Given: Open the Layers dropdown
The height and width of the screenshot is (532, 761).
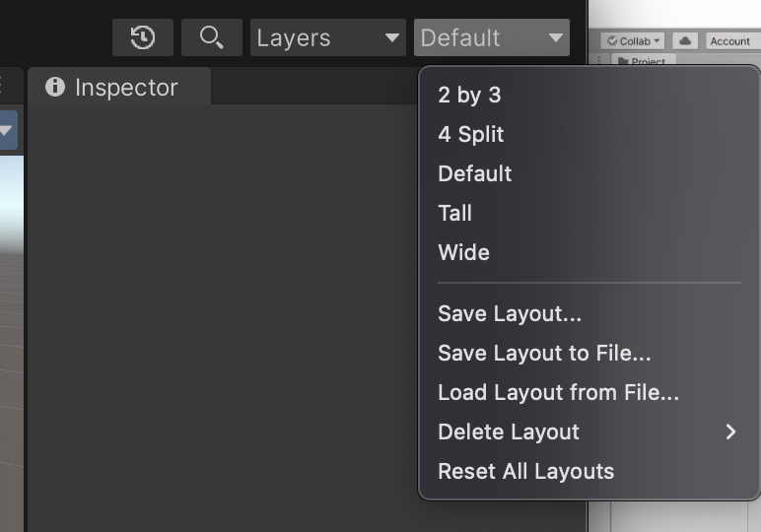Looking at the screenshot, I should point(328,37).
